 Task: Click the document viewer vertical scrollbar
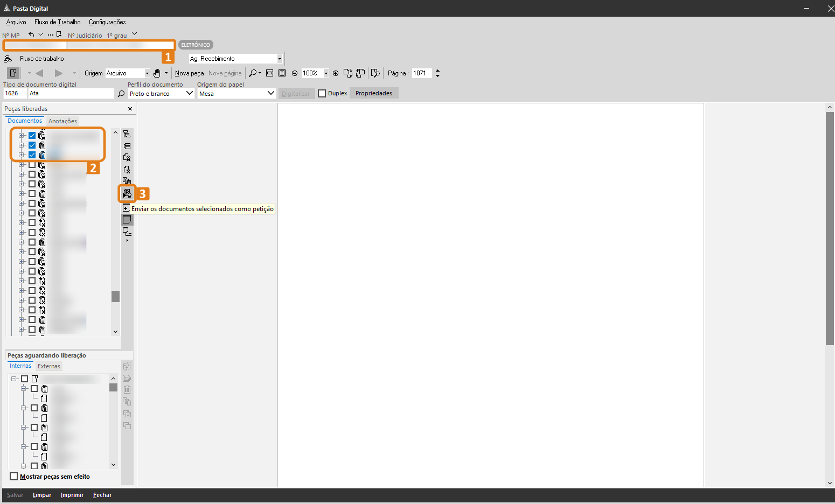click(x=830, y=228)
